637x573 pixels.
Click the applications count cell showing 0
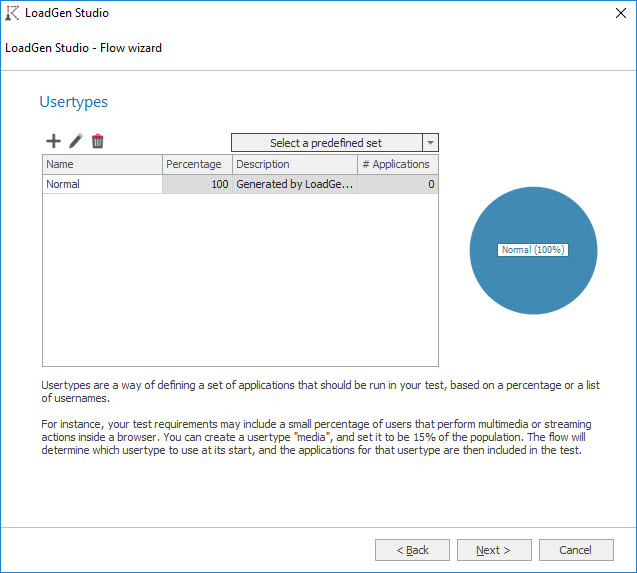click(397, 184)
